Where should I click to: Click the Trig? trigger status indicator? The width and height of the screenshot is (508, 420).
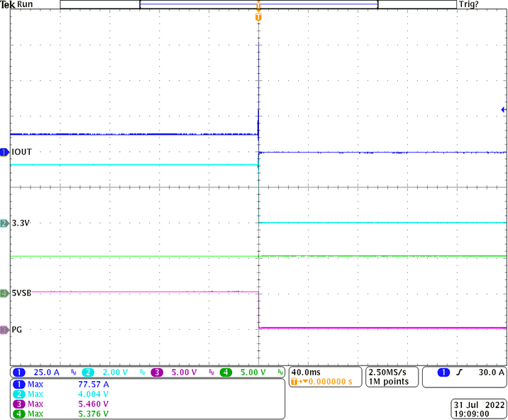[x=488, y=4]
